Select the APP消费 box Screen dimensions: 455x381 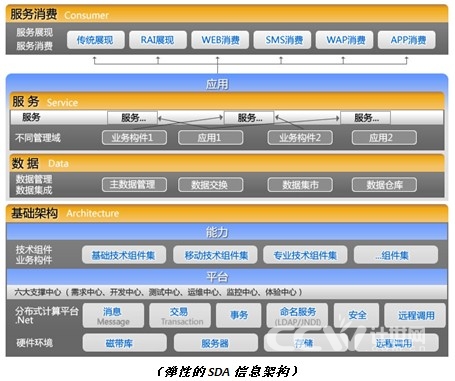click(407, 40)
